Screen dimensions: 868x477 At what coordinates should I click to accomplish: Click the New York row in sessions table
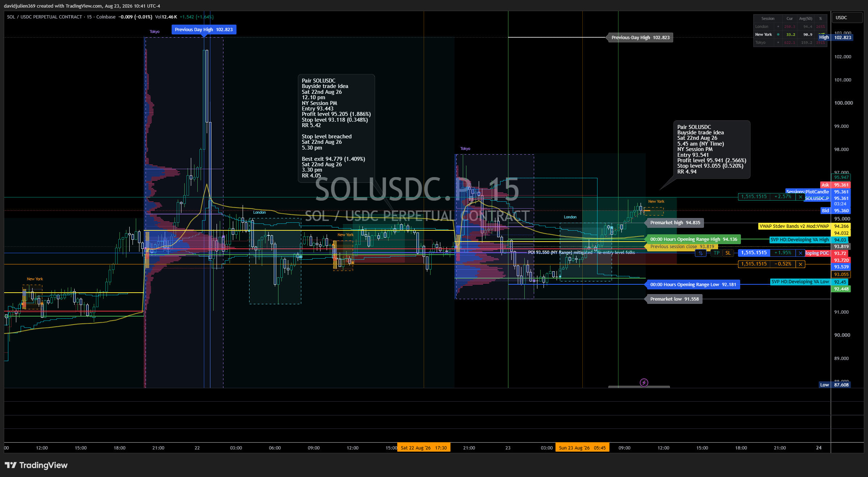791,35
